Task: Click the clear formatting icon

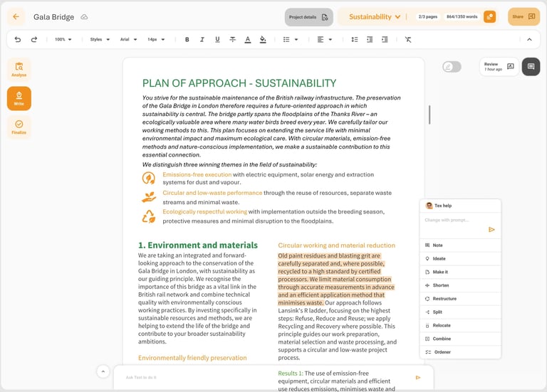Action: tap(408, 40)
